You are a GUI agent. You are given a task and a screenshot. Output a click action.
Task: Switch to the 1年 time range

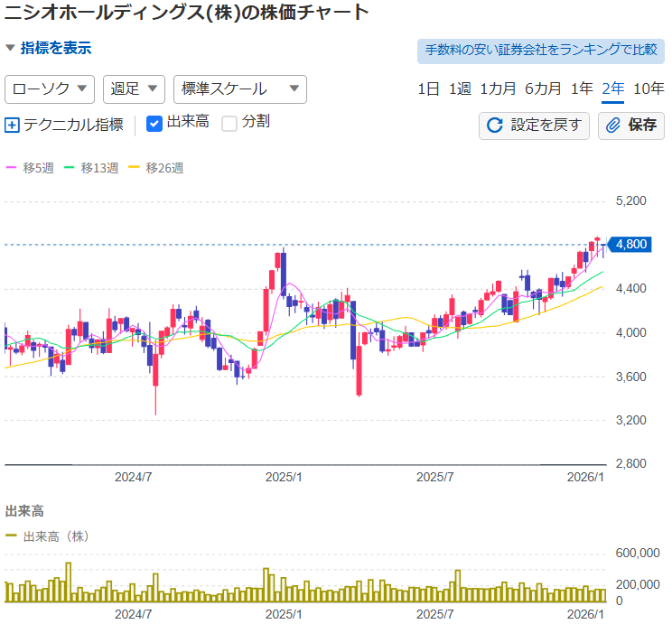point(583,88)
